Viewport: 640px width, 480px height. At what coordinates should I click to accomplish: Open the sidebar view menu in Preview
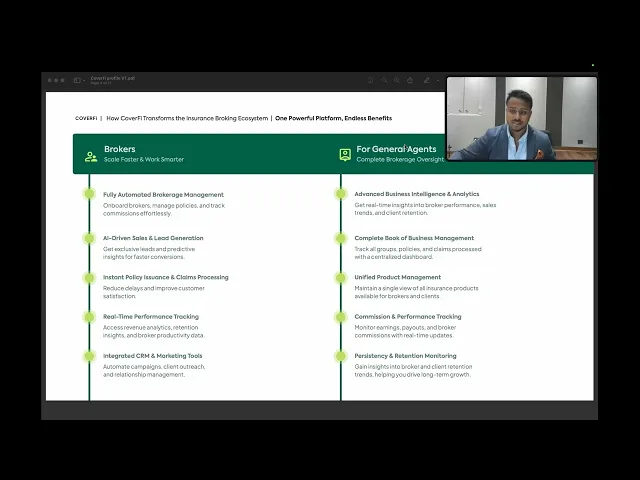pyautogui.click(x=79, y=80)
